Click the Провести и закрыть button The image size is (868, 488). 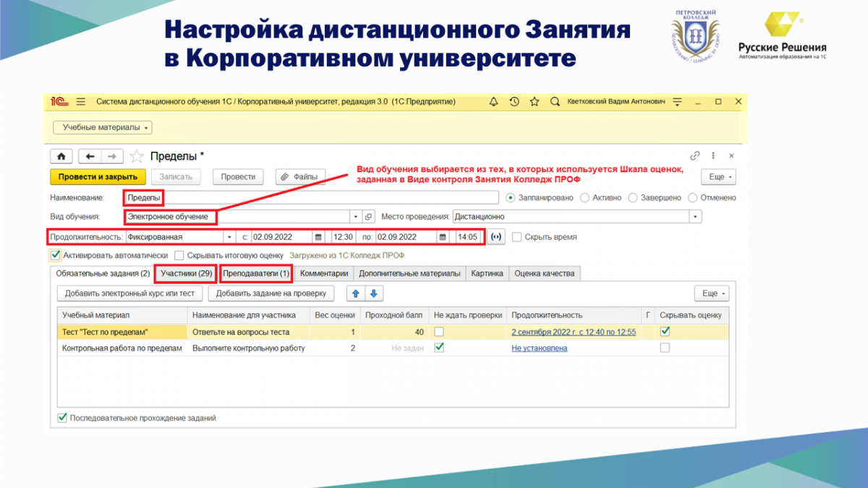(x=98, y=176)
